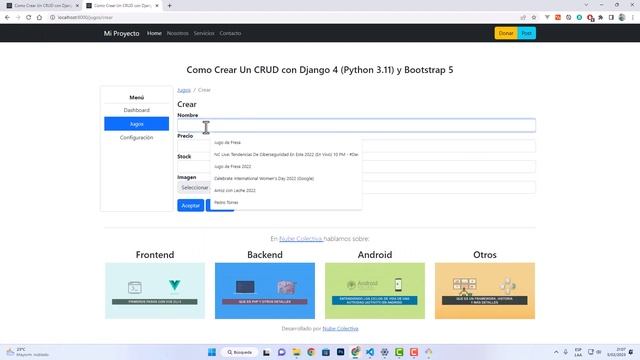Image resolution: width=640 pixels, height=360 pixels.
Task: Go back using the browser back arrow
Action: 7,18
